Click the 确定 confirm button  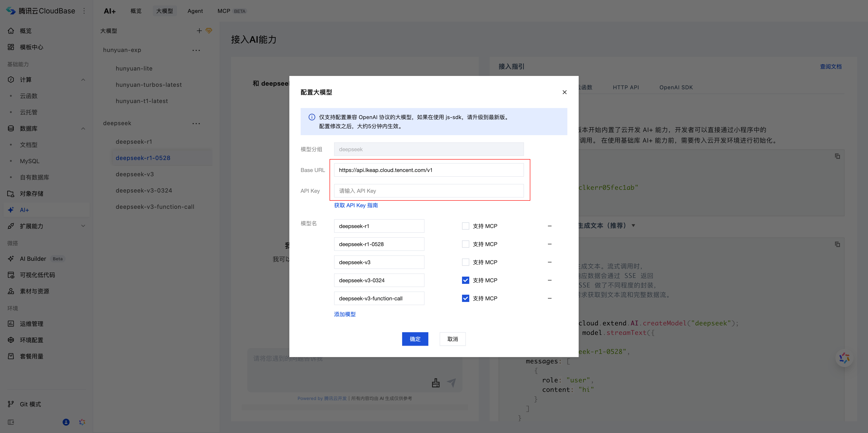(415, 339)
